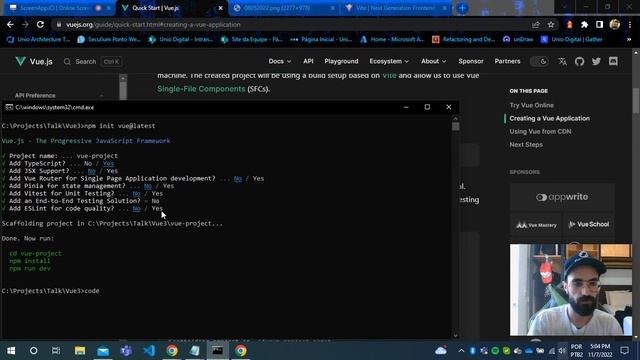The height and width of the screenshot is (360, 640).
Task: Reload the page with refresh icon
Action: tap(40, 24)
